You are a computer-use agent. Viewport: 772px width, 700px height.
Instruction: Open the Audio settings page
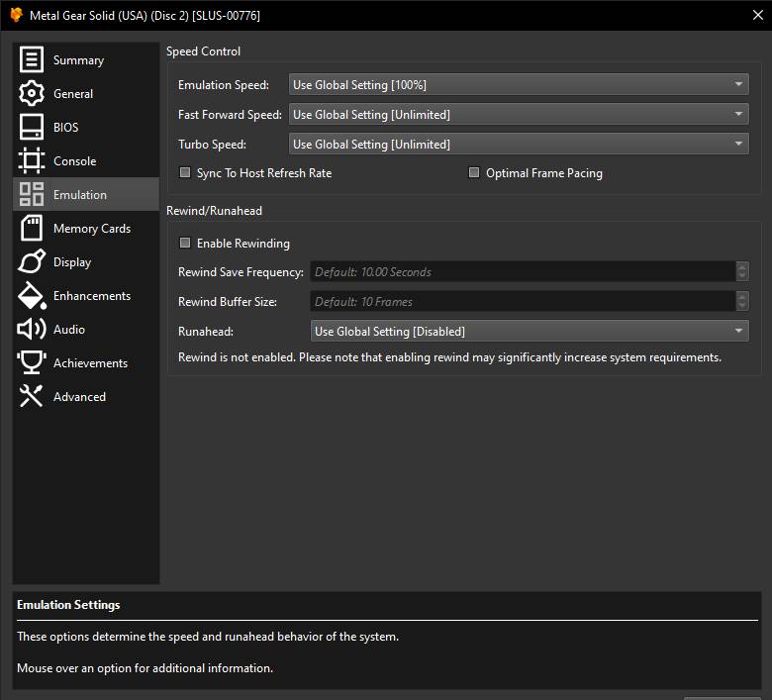coord(86,329)
